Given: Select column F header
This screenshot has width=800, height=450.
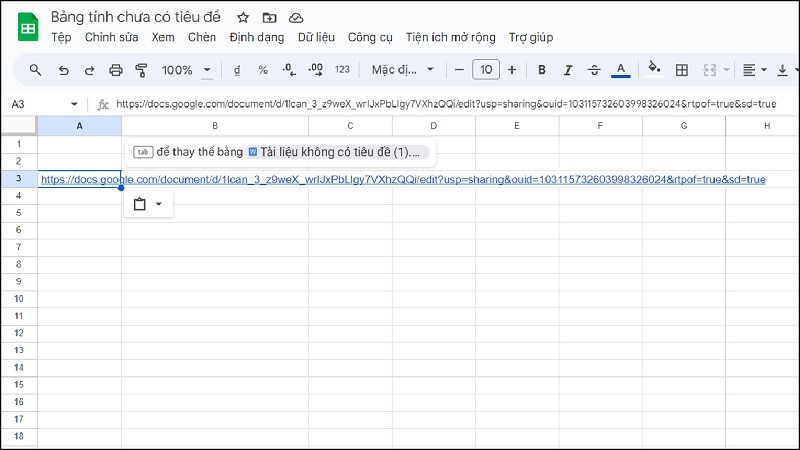Looking at the screenshot, I should tap(600, 126).
